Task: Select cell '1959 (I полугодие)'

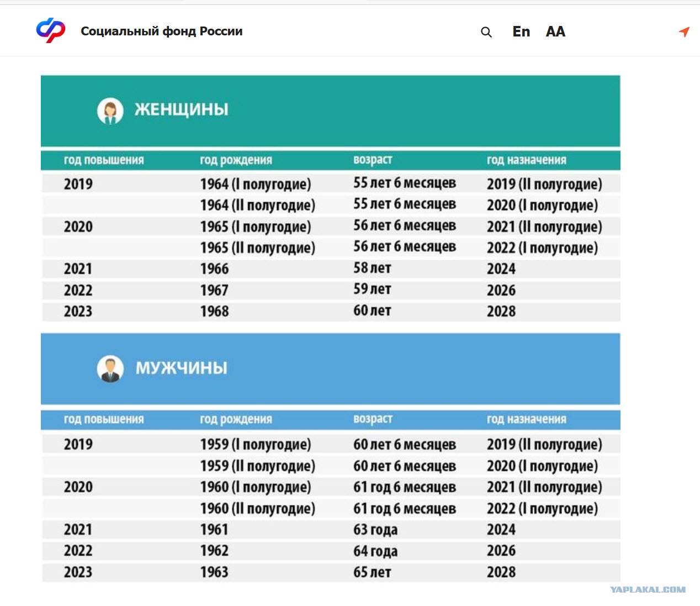Action: click(256, 444)
